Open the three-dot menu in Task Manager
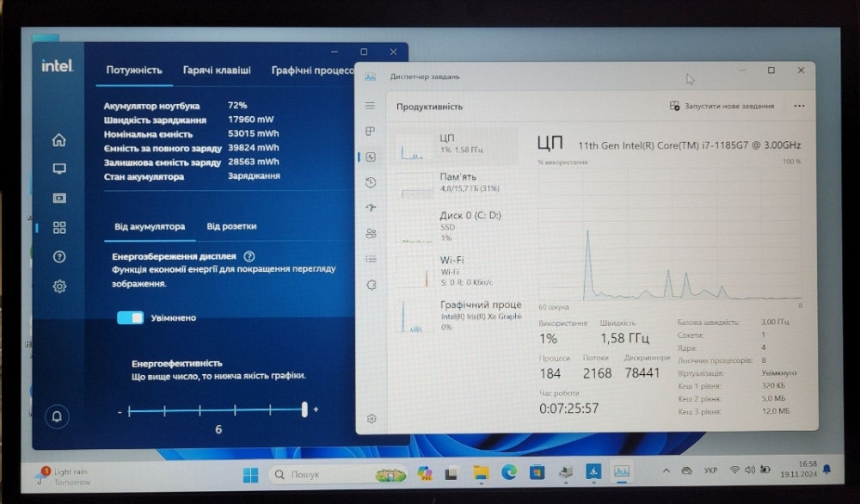The width and height of the screenshot is (860, 504). coord(799,105)
